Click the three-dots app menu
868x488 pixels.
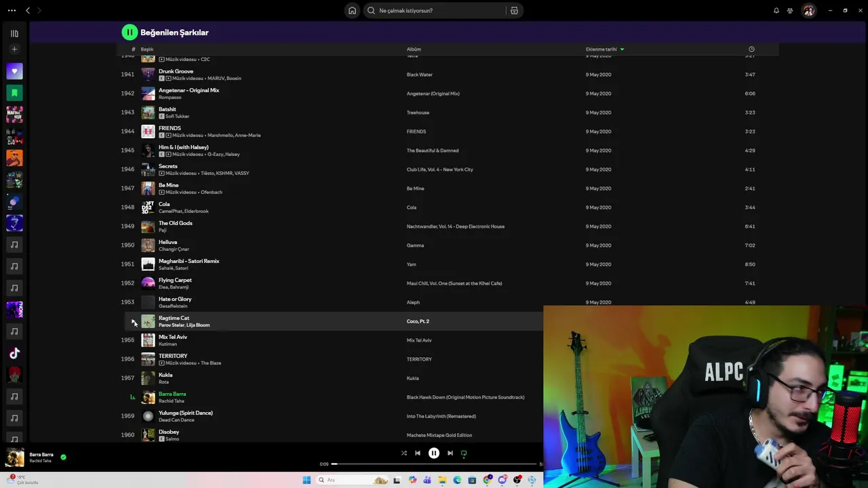pyautogui.click(x=12, y=11)
